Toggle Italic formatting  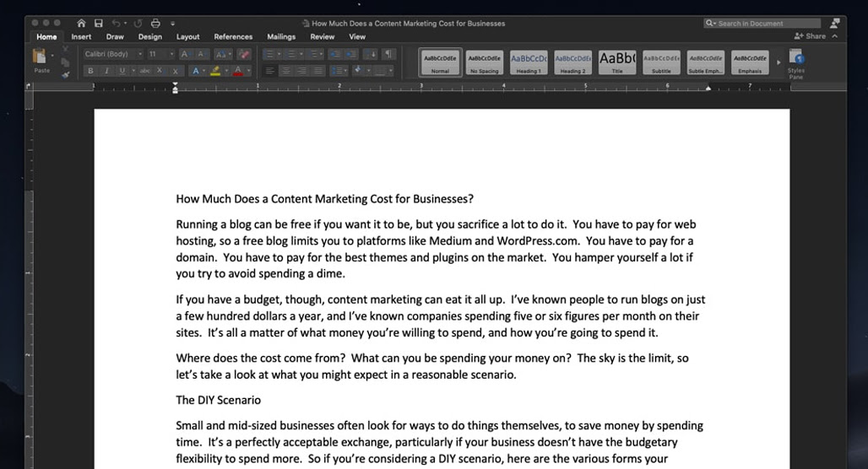point(106,71)
